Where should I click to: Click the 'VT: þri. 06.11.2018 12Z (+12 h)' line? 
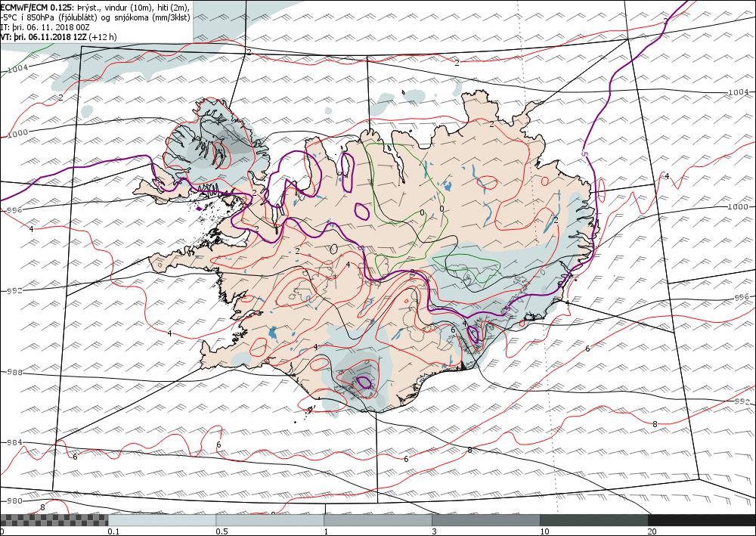point(58,37)
